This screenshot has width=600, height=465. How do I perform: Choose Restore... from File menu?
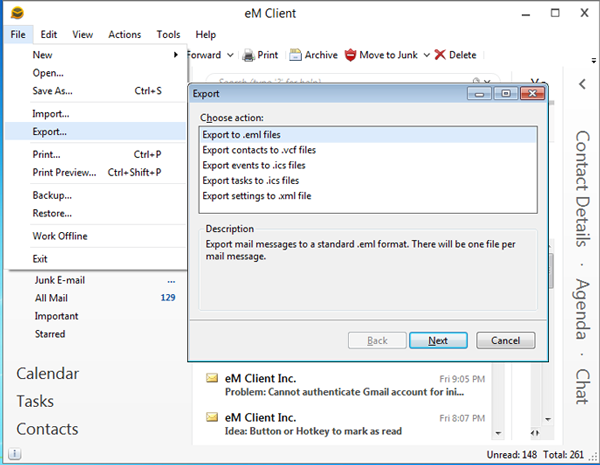(96, 213)
